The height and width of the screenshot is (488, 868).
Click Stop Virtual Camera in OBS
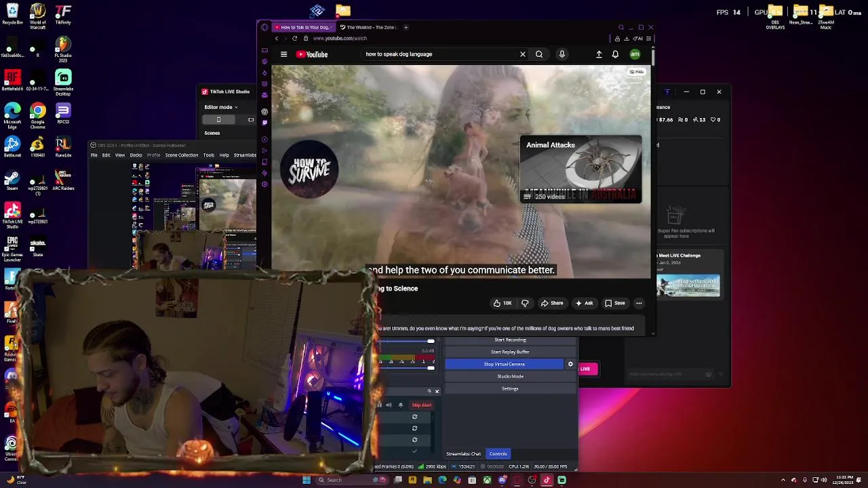504,364
